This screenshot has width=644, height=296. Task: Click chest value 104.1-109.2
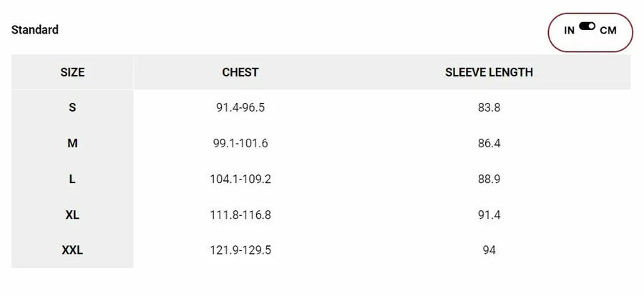click(x=240, y=179)
